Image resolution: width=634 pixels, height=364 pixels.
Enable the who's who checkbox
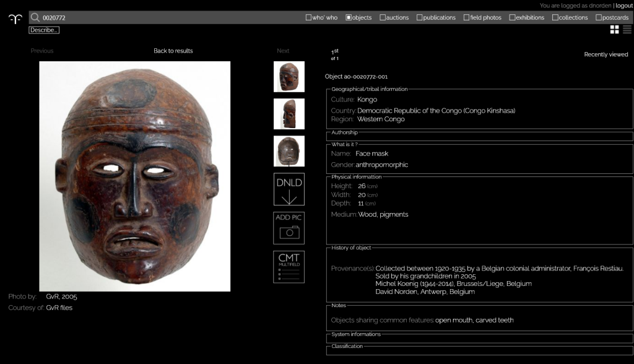click(x=308, y=17)
